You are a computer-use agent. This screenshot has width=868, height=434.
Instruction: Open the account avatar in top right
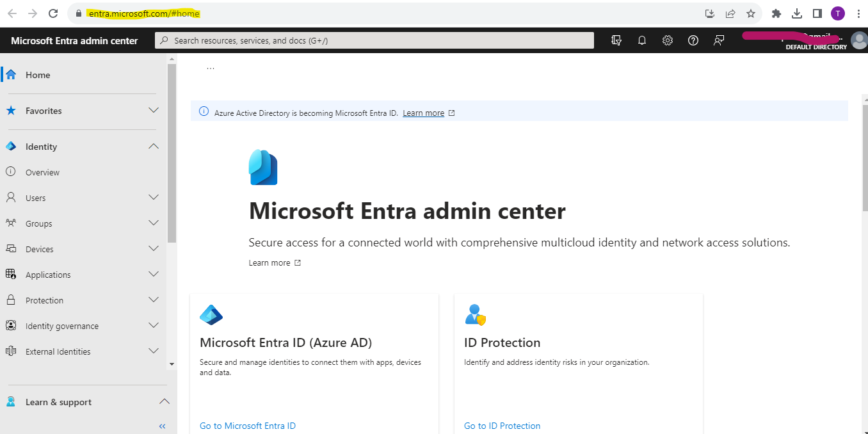tap(858, 40)
